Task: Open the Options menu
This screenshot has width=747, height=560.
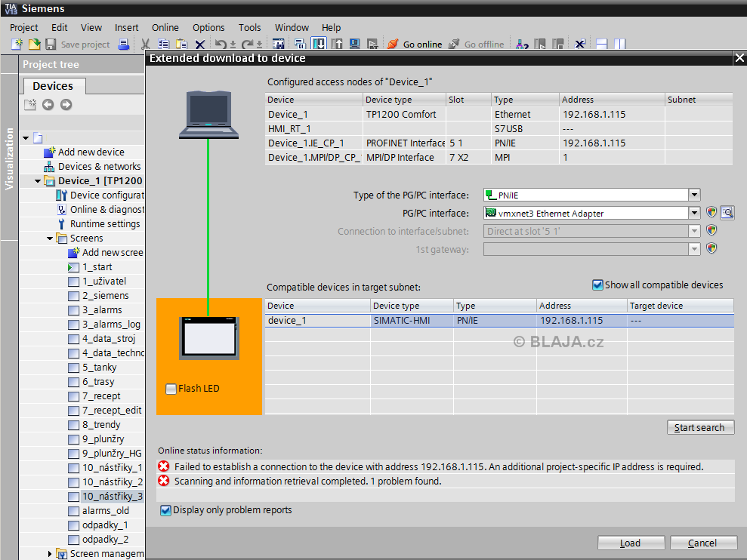Action: 208,28
